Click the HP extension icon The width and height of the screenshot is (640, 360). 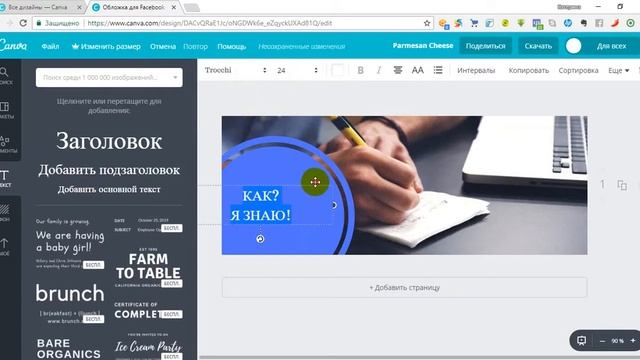pos(568,23)
